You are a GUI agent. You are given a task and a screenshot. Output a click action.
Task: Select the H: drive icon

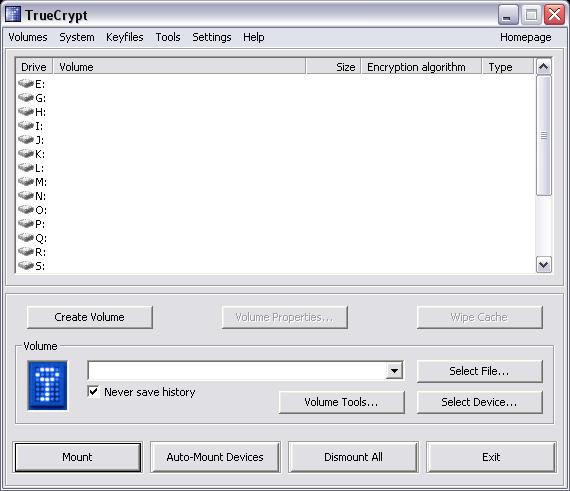click(x=26, y=111)
